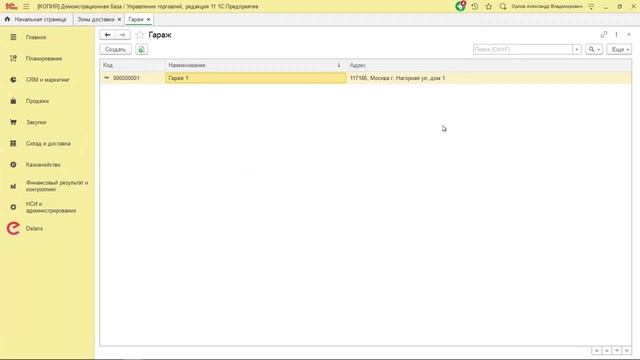Click the Казначейство coin icon

point(13,164)
